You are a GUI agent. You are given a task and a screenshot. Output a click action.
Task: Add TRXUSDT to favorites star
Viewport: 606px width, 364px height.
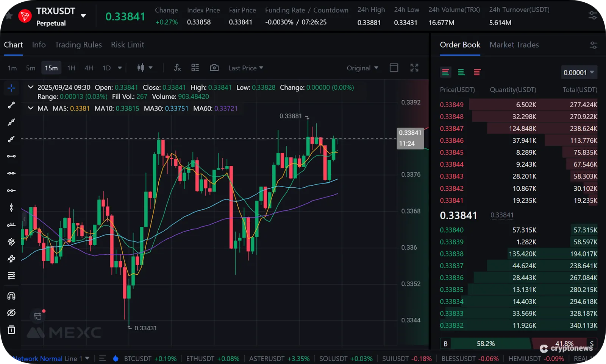[9, 16]
